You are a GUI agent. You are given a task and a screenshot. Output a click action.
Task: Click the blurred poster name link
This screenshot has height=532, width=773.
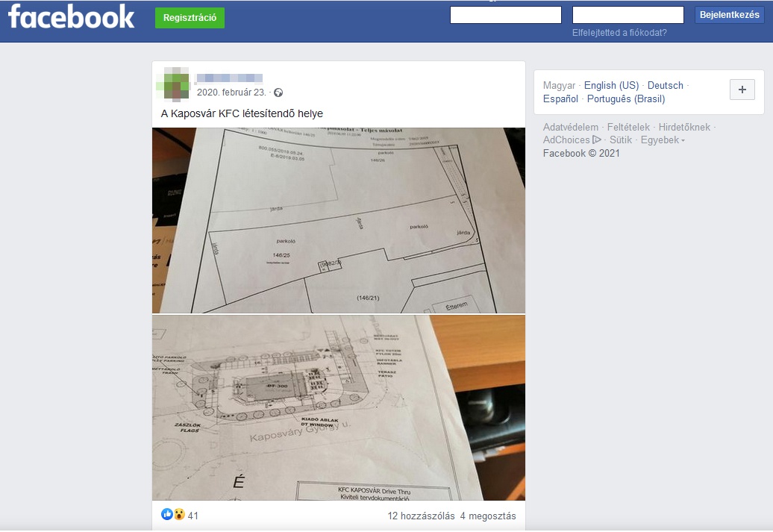tap(229, 78)
